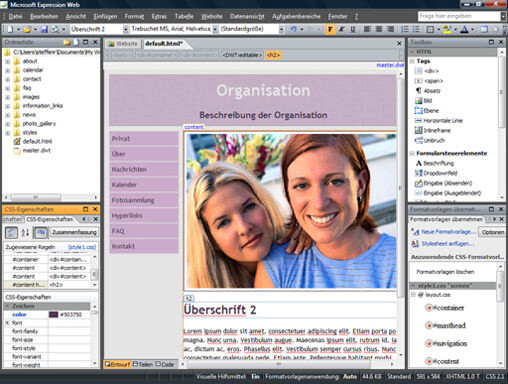Apply numbered list

(x=405, y=29)
